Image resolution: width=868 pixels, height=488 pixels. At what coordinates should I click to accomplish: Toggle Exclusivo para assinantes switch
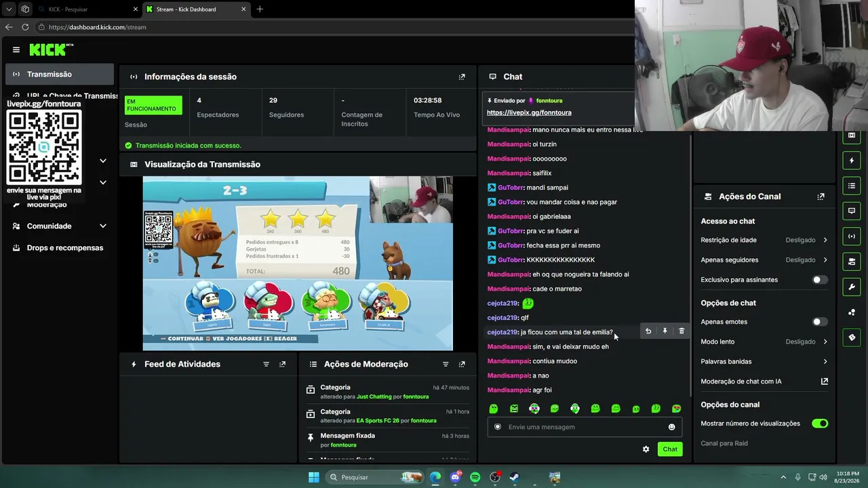[820, 280]
